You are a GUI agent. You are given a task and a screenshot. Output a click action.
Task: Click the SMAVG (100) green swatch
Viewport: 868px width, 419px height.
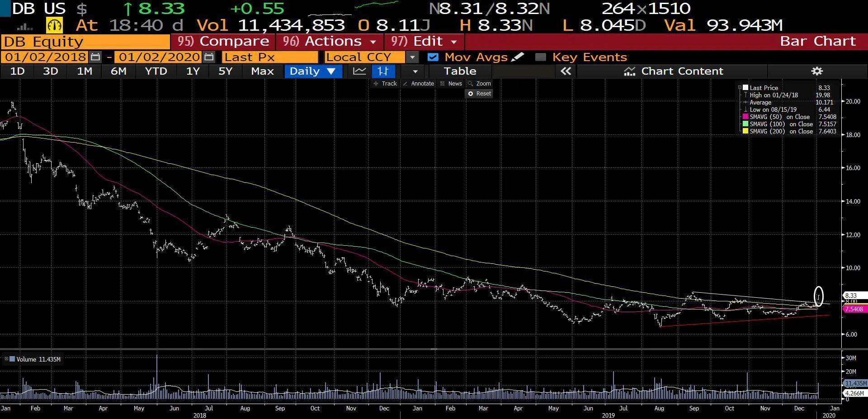(745, 124)
